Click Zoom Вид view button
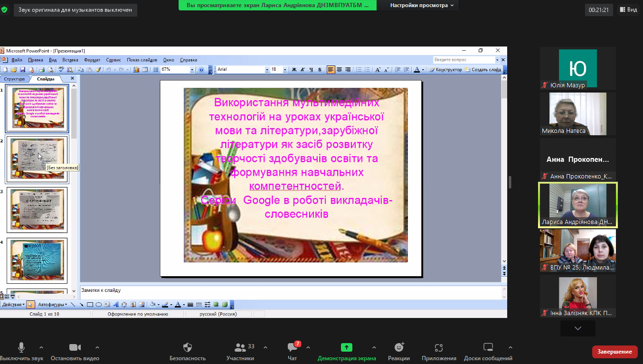The image size is (643, 364). tap(627, 9)
